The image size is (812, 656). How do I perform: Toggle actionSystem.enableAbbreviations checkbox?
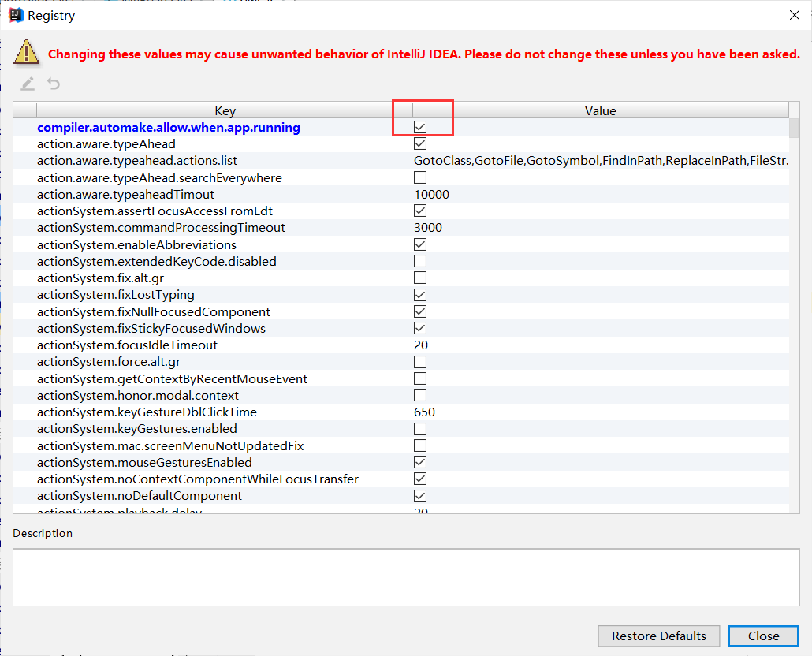420,244
